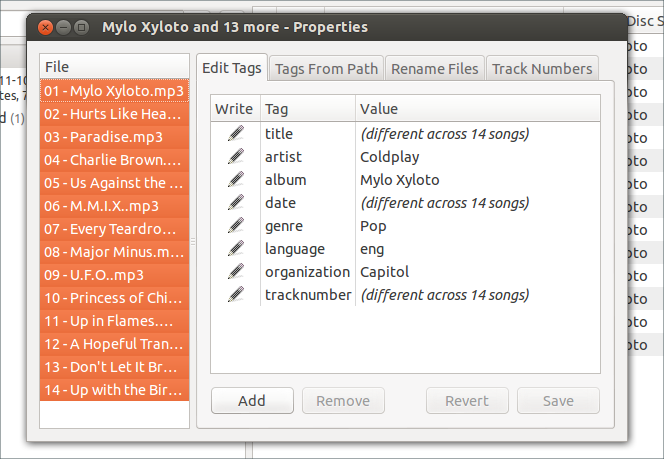Switch to the Tags From Path tab
Image resolution: width=664 pixels, height=459 pixels.
pos(326,68)
